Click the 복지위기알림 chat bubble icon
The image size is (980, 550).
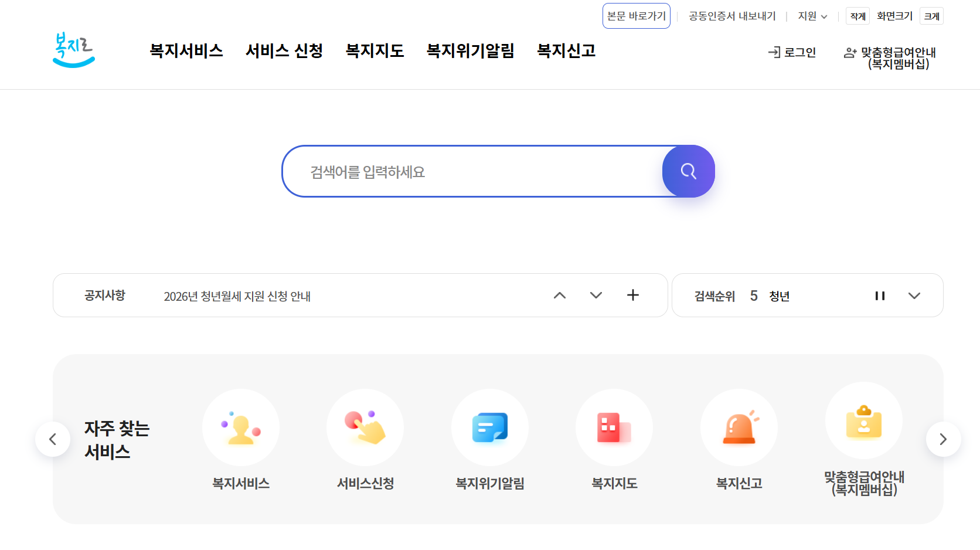490,427
